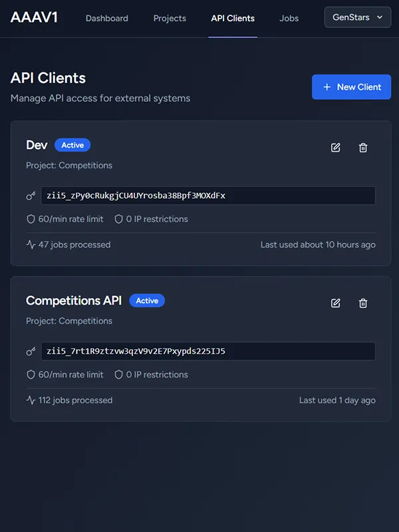The image size is (399, 532).
Task: Select the API Clients tab
Action: pyautogui.click(x=233, y=18)
